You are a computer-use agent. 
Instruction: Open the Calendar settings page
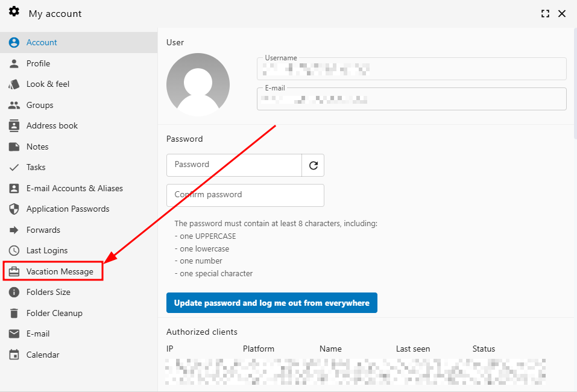tap(43, 355)
